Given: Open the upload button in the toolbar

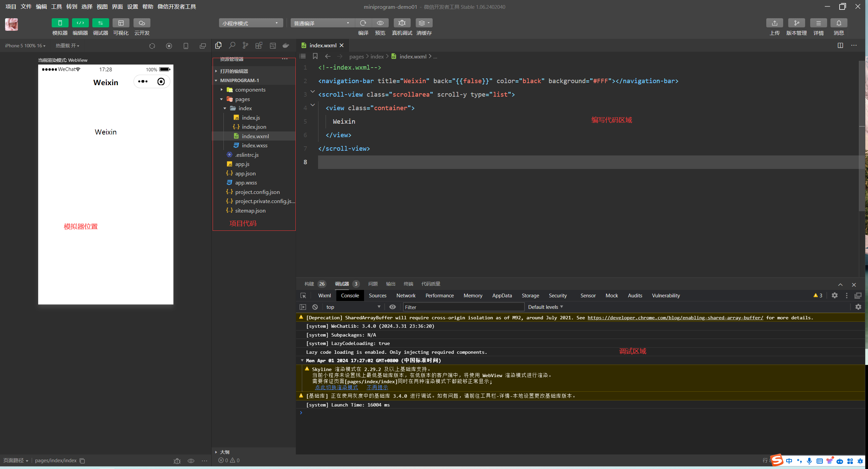Looking at the screenshot, I should [774, 23].
